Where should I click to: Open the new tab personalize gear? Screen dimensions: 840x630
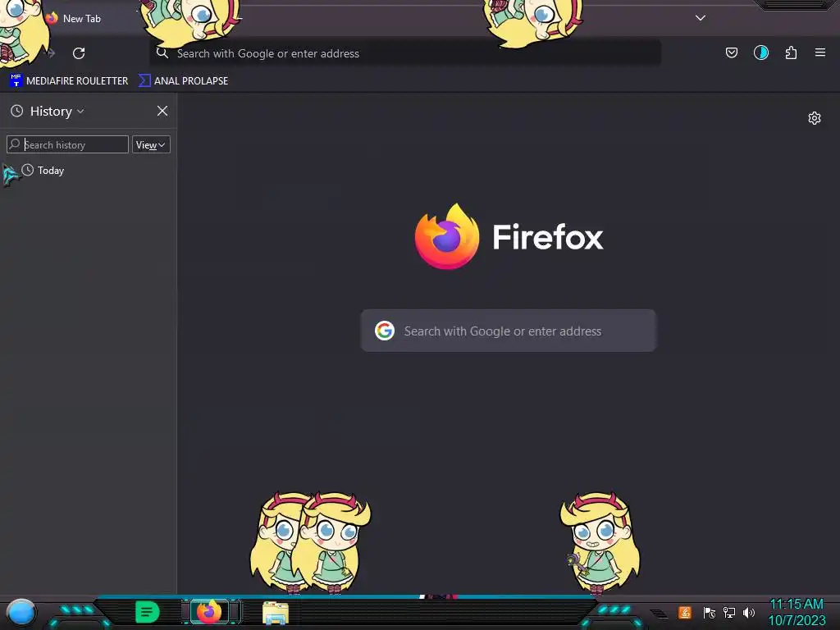[x=815, y=118]
